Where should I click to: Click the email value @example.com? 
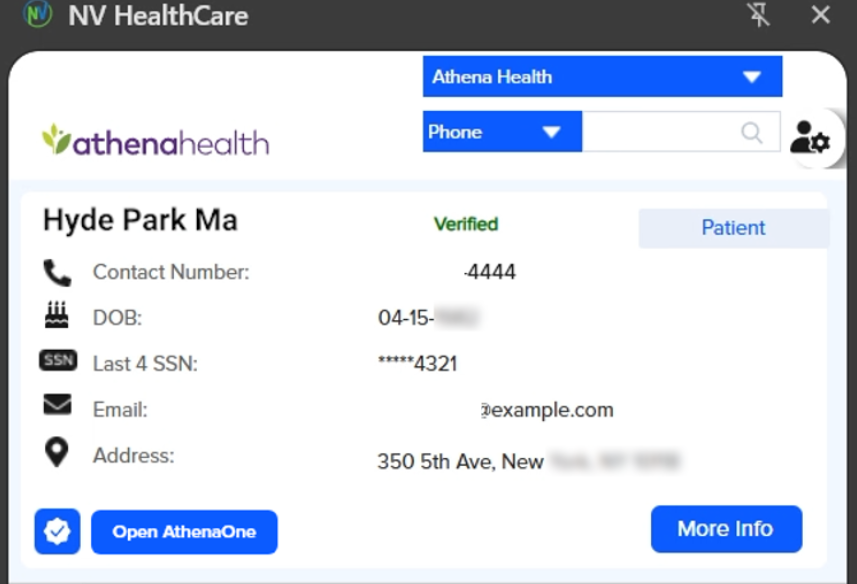pyautogui.click(x=547, y=410)
